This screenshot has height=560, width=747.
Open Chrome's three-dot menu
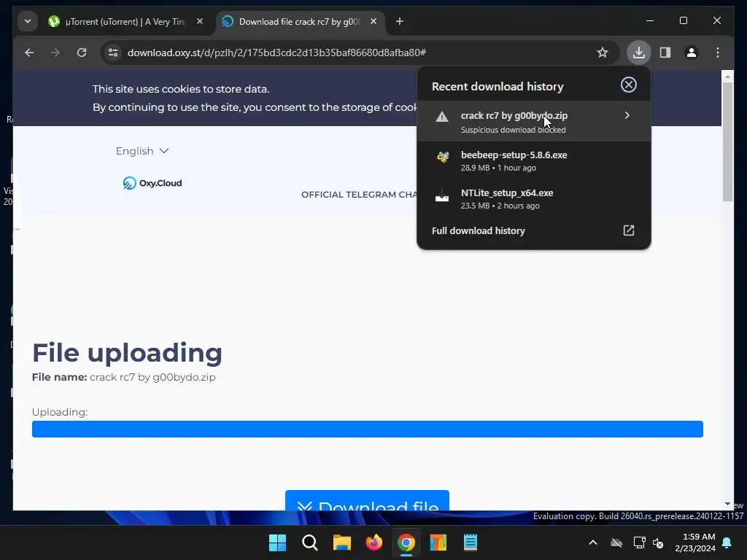point(718,52)
